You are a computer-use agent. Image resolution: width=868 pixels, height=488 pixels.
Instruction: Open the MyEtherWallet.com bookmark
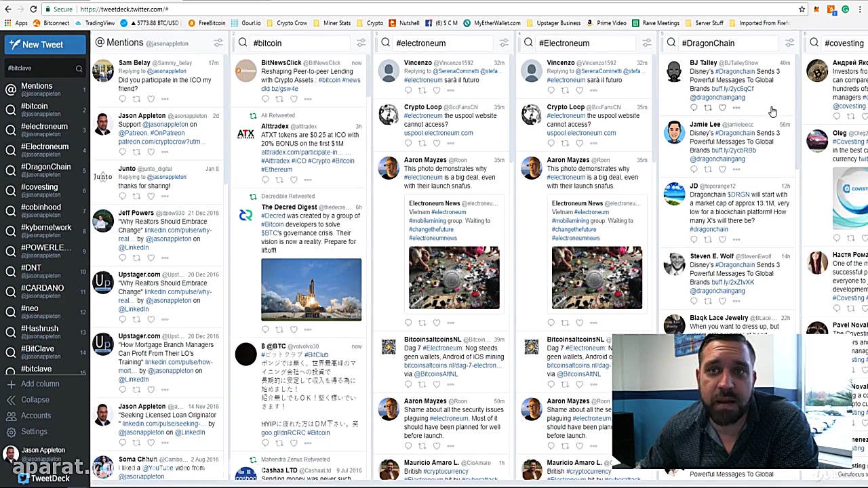[x=492, y=23]
